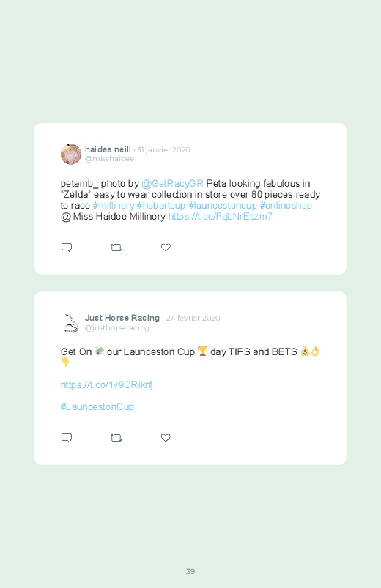Screen dimensions: 381x588
Task: Open the #hobartcup hashtag
Action: [x=161, y=206]
